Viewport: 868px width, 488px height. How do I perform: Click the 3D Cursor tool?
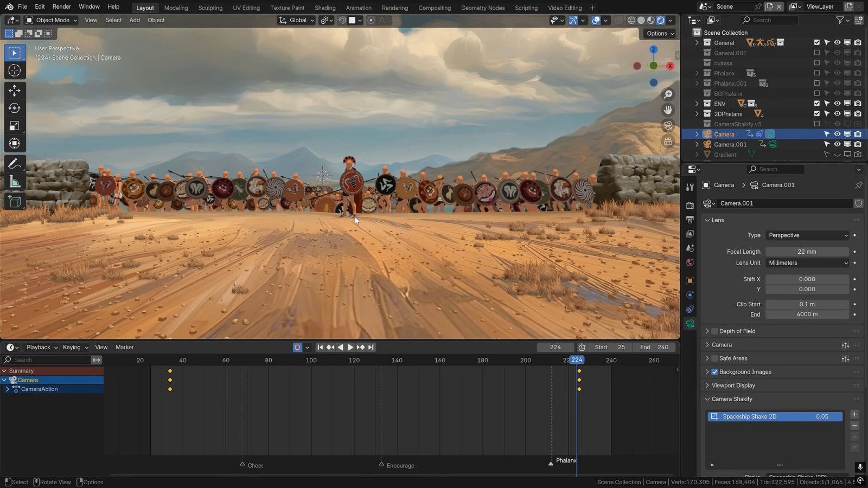(x=15, y=70)
